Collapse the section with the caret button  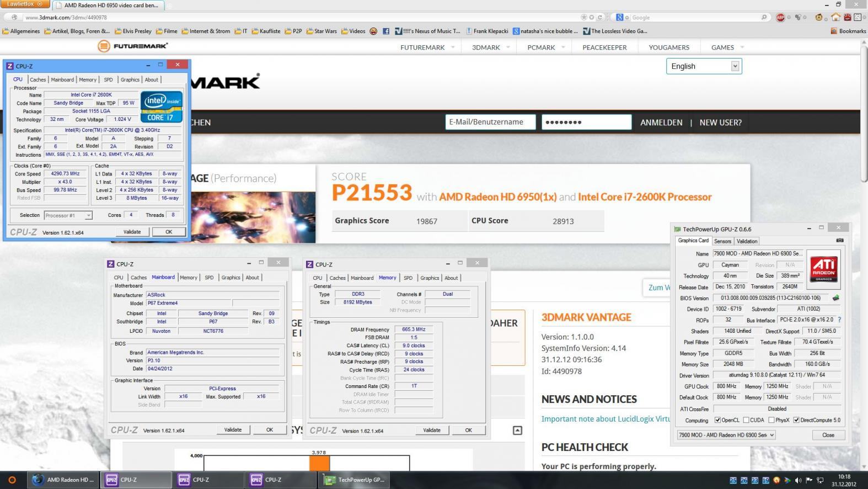tap(517, 430)
